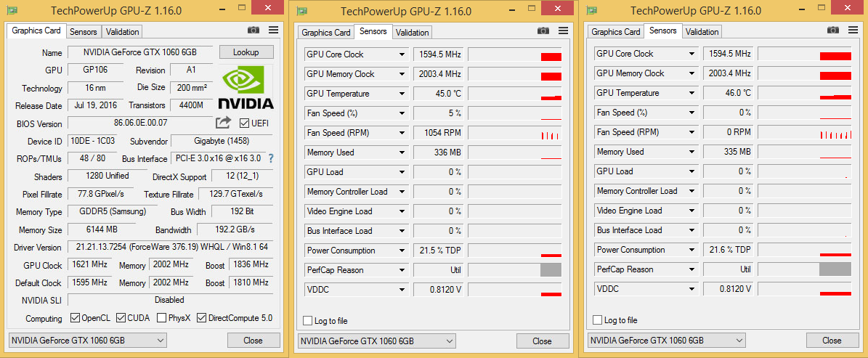
Task: Click the camera icon in middle window
Action: [543, 31]
